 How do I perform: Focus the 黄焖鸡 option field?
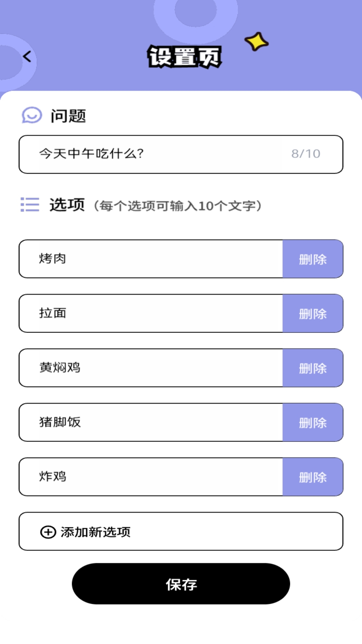pos(151,368)
